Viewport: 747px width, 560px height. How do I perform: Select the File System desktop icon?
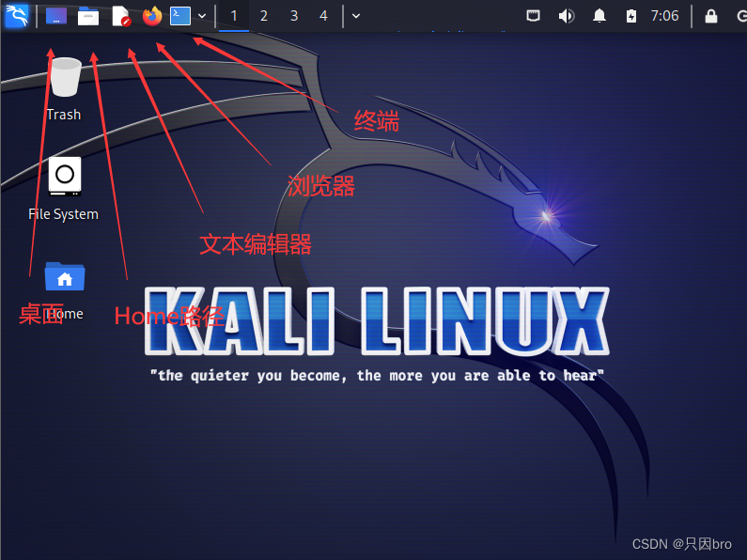[65, 177]
